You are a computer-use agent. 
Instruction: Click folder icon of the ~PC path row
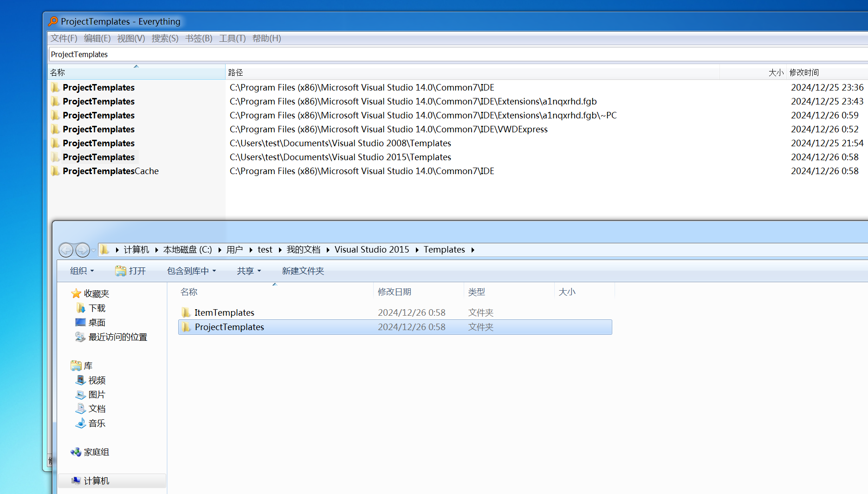pos(56,115)
